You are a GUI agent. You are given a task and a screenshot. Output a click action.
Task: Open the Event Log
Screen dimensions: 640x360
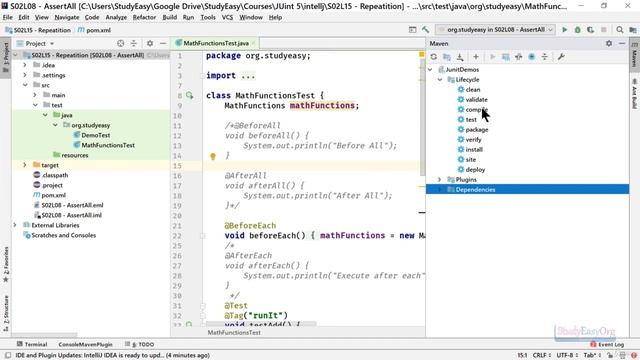607,344
